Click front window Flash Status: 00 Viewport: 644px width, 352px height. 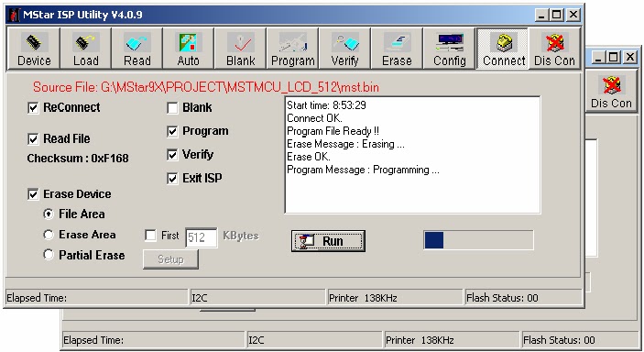coord(524,298)
